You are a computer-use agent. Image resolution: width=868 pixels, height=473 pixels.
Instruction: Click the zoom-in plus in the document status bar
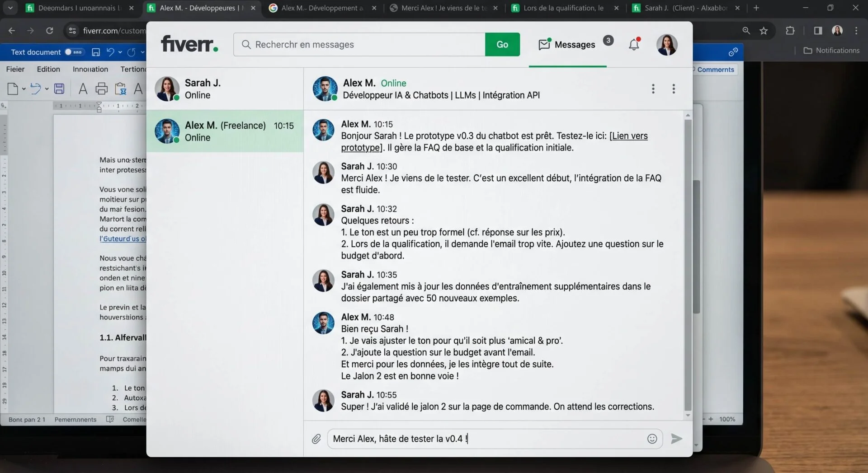coord(711,419)
